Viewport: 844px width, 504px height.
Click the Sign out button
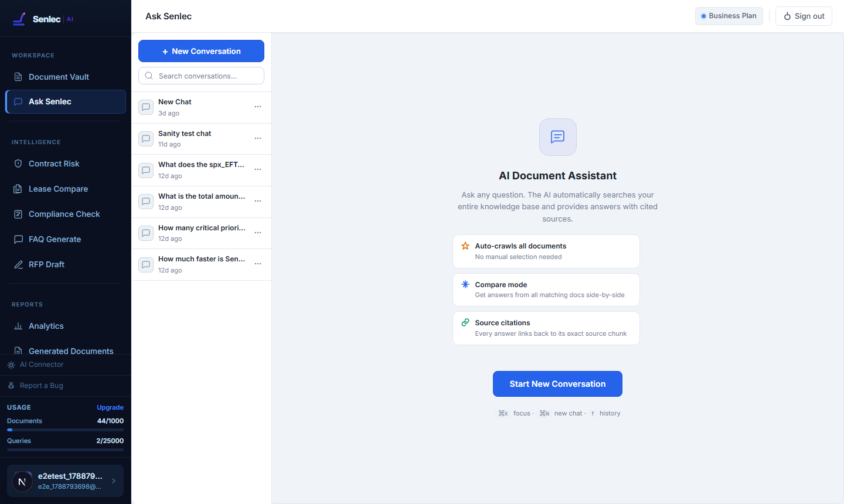point(804,16)
